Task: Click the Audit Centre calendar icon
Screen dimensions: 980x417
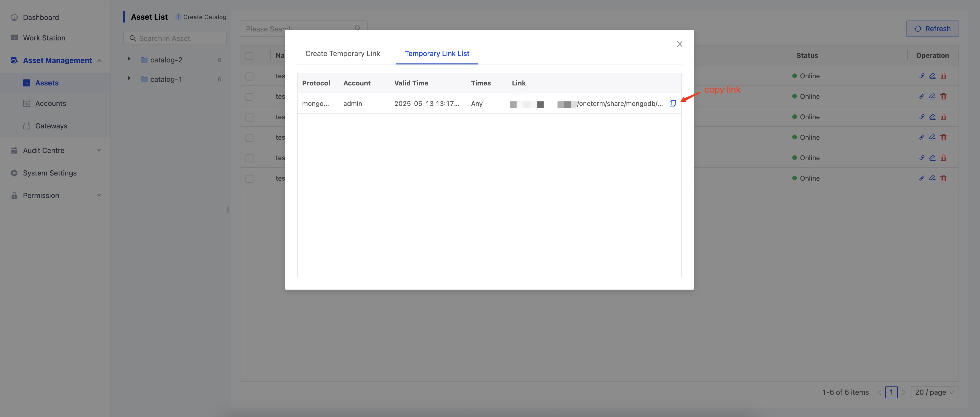Action: coord(15,151)
